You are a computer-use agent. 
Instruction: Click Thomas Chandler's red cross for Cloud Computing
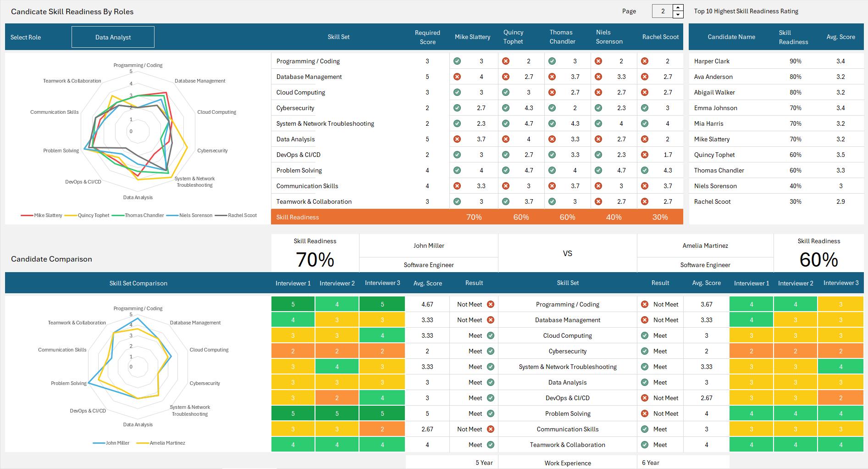(x=552, y=92)
